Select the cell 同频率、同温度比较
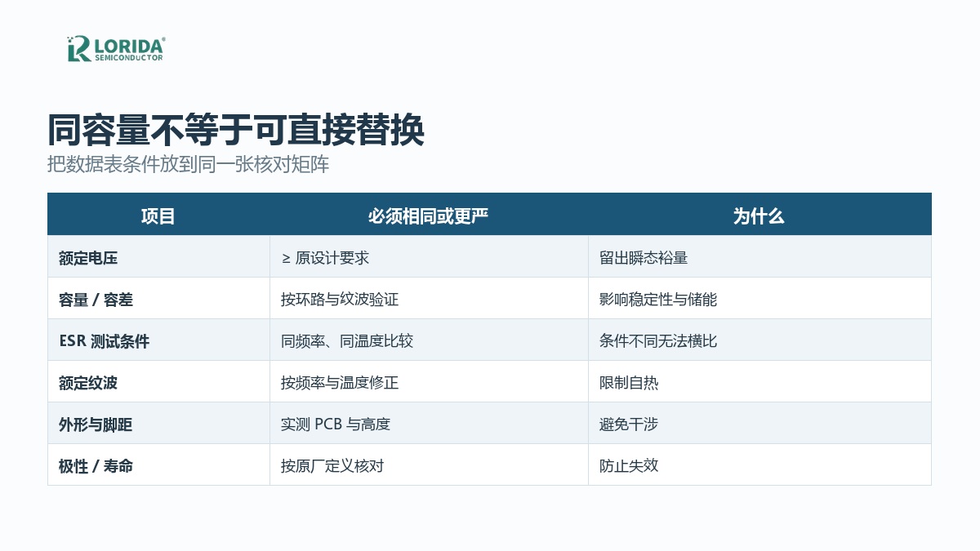Viewport: 980px width, 551px height. (x=429, y=340)
